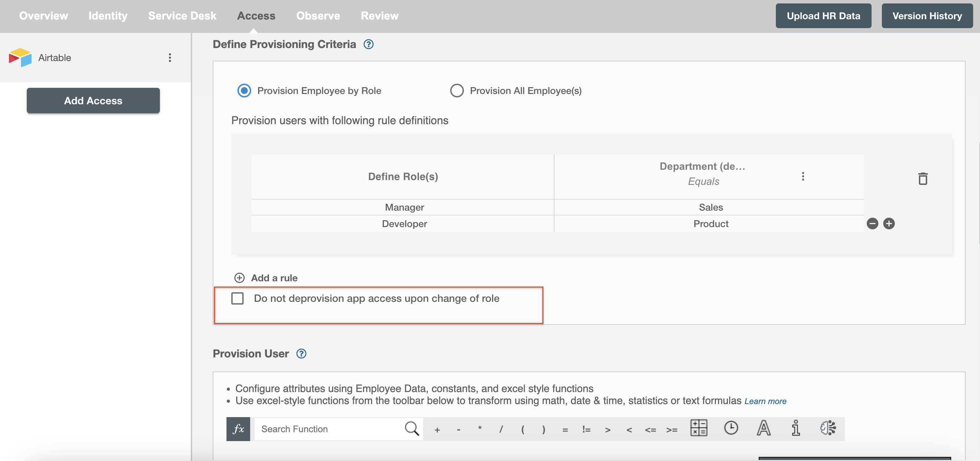
Task: Insert the greater-than operator
Action: pos(608,429)
